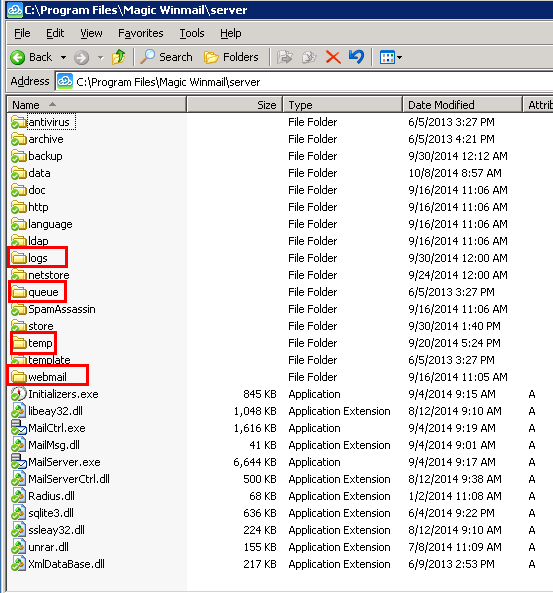Select the MailServer.exe application icon
553x593 pixels.
(18, 462)
